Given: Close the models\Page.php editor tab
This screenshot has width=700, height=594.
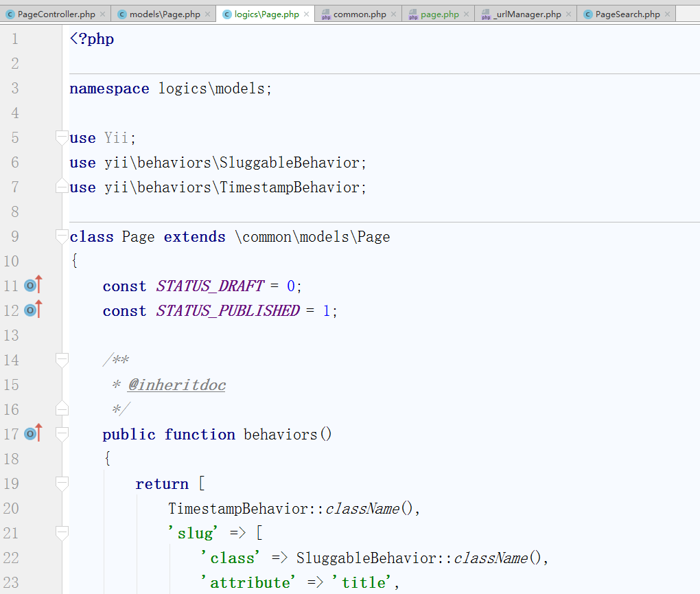Looking at the screenshot, I should point(208,14).
